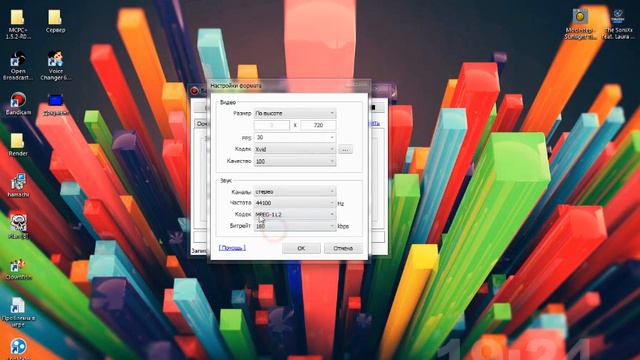Select the Проблемы в игре file
The width and height of the screenshot is (640, 360).
[18, 312]
